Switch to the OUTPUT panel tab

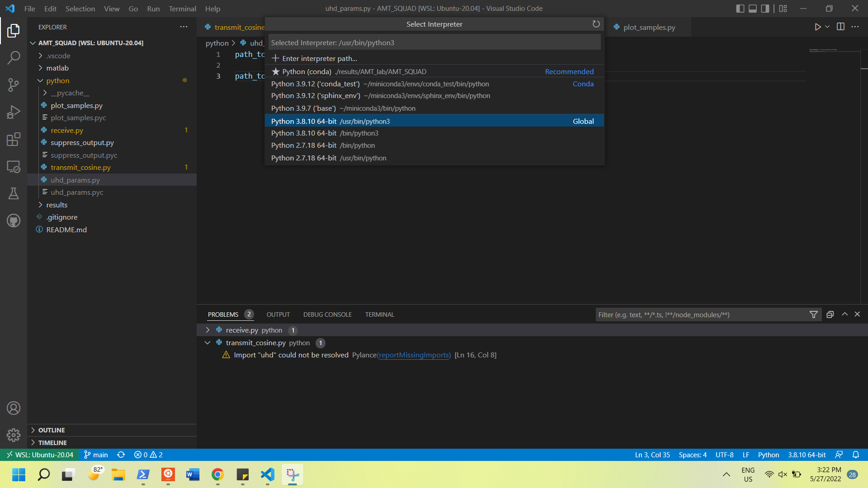(278, 314)
